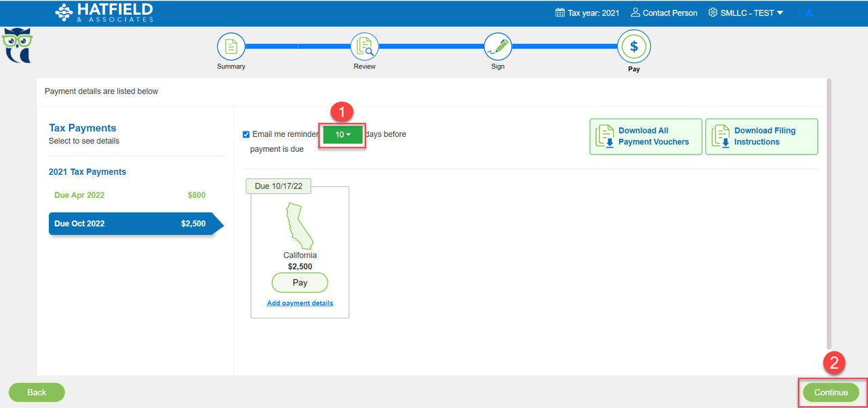The width and height of the screenshot is (868, 408).
Task: Click the Summary step icon
Action: 231,47
